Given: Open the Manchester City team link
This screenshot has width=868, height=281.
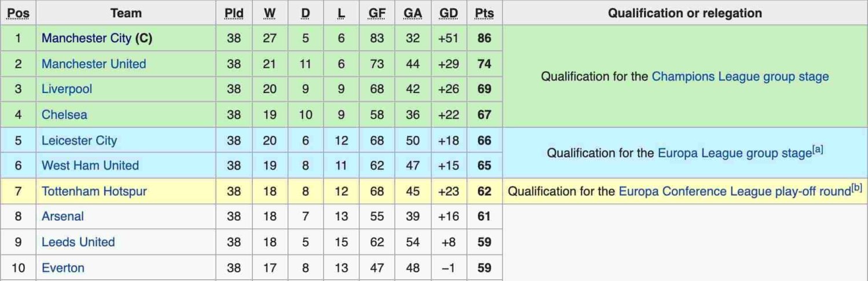Looking at the screenshot, I should (86, 38).
